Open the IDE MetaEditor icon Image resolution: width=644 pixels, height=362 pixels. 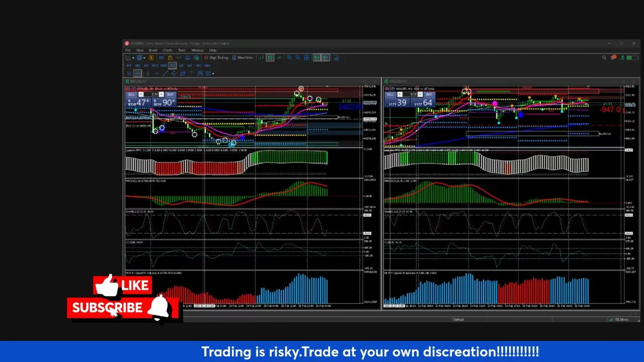(162, 58)
